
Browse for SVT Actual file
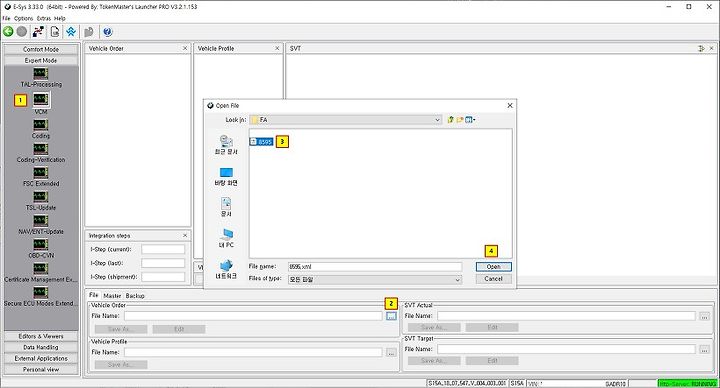click(704, 316)
